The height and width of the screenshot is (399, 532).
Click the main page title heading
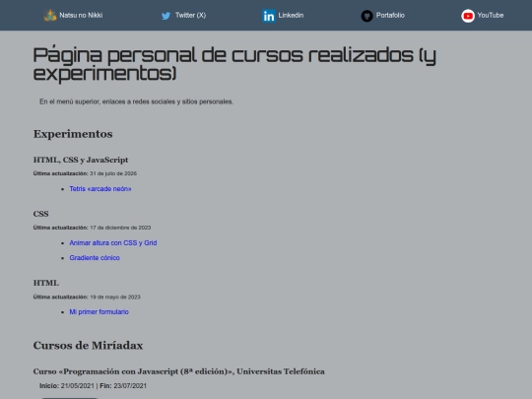(234, 64)
